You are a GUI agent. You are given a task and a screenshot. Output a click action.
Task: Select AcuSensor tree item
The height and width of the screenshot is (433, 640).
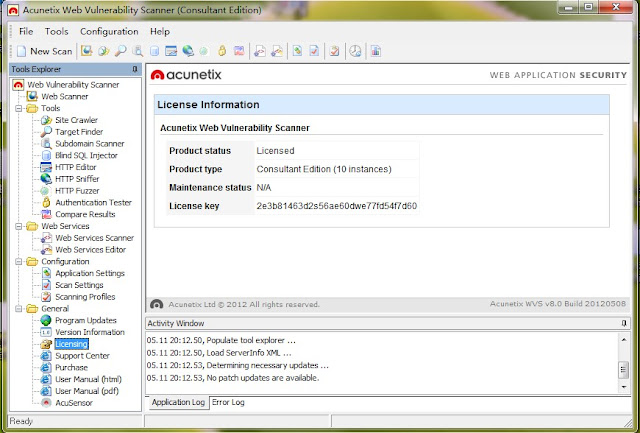pos(74,403)
